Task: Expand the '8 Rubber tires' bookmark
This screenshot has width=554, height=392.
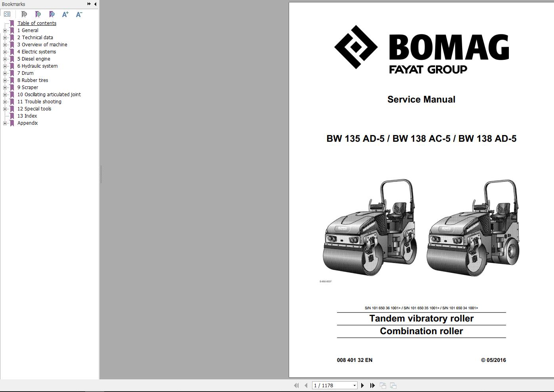Action: click(5, 80)
